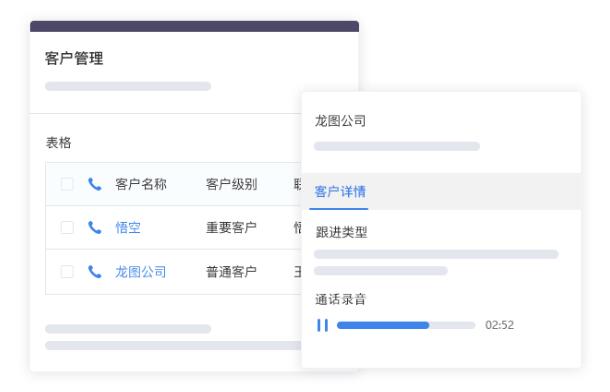
Task: Pause the call recording playback
Action: click(x=323, y=325)
